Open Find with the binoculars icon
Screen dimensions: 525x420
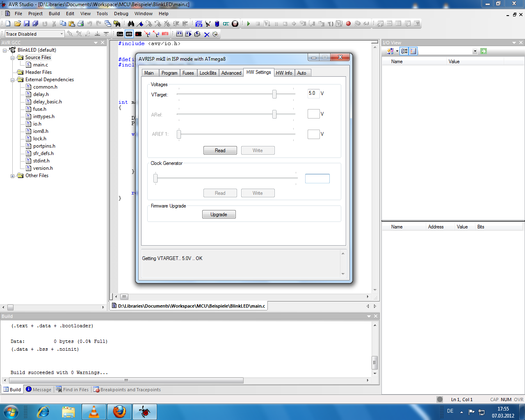pyautogui.click(x=131, y=23)
